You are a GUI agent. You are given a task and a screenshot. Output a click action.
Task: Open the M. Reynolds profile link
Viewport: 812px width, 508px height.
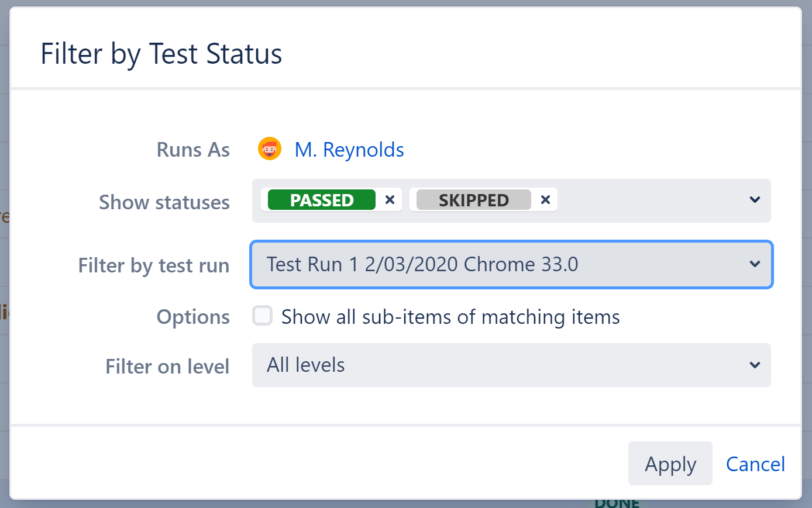coord(349,149)
